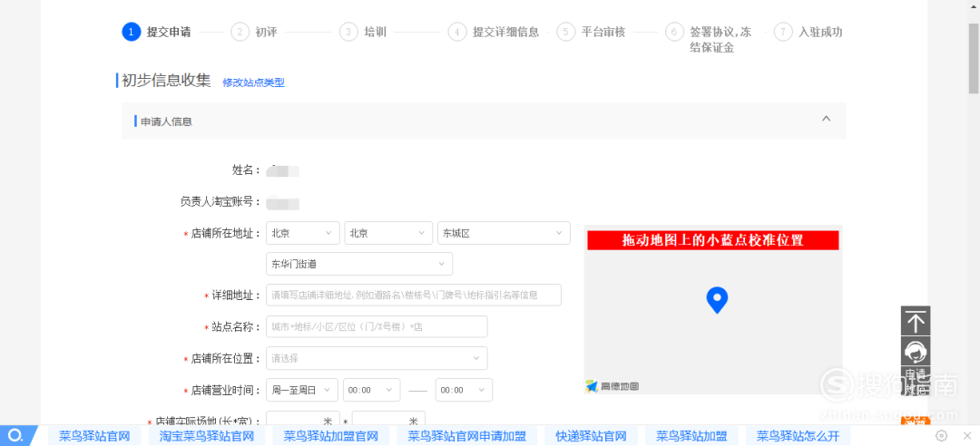Screen dimensions: 980x446
Task: Open search bar settings gear icon
Action: tap(941, 436)
